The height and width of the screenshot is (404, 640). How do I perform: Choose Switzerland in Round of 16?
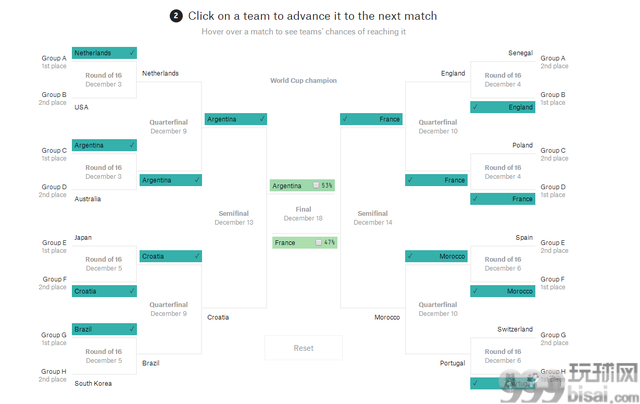pyautogui.click(x=502, y=329)
